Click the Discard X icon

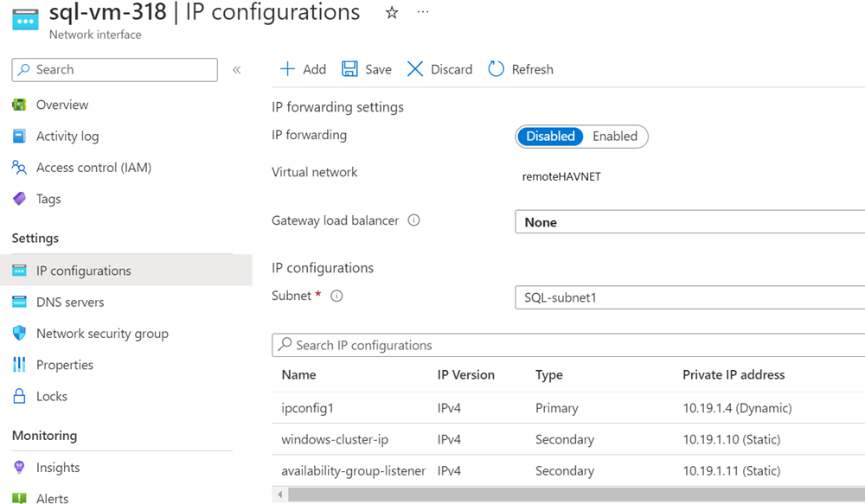point(415,69)
